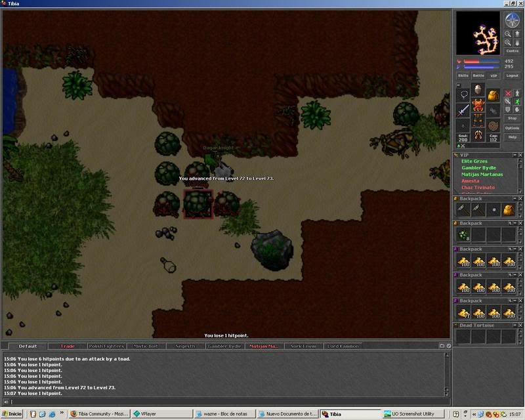
Task: Open the equipped golden backpack slot
Action: pyautogui.click(x=493, y=95)
